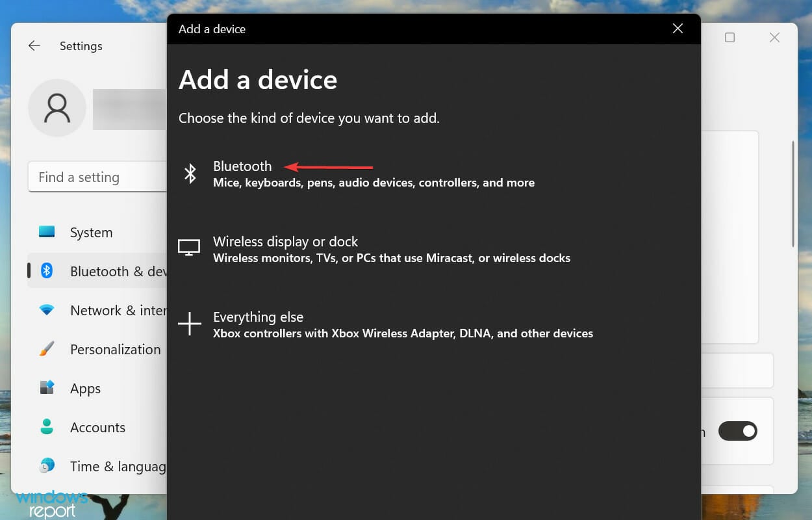Toggle the Bluetooth switch off
The width and height of the screenshot is (812, 520).
[737, 431]
